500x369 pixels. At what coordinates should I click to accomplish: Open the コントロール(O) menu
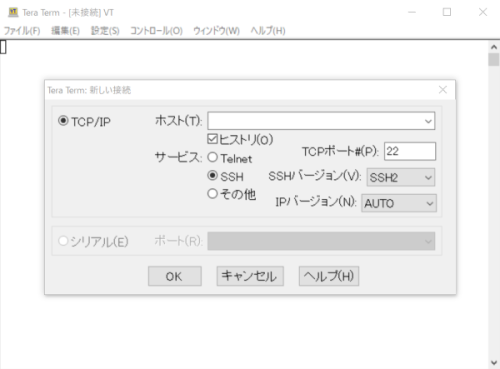pos(156,31)
